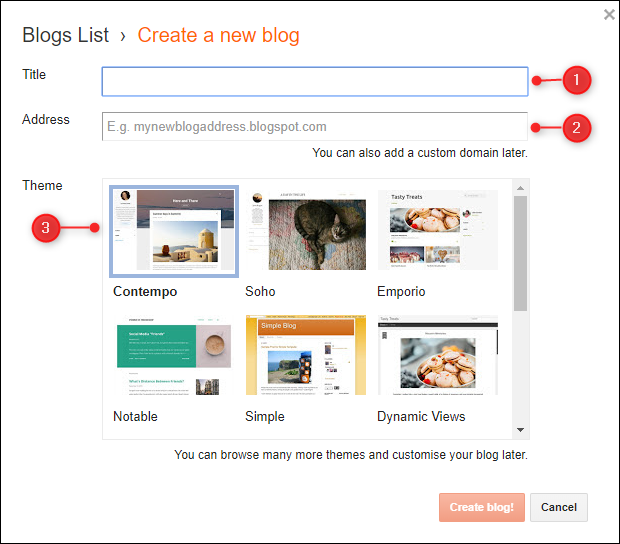Click the Create blog! button
This screenshot has height=544, width=620.
tap(481, 507)
